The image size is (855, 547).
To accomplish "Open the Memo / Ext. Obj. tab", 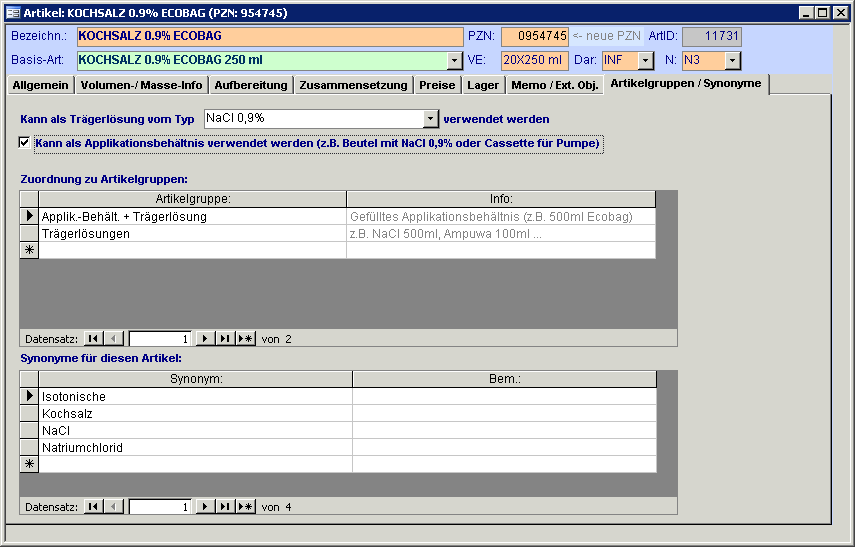I will (555, 85).
